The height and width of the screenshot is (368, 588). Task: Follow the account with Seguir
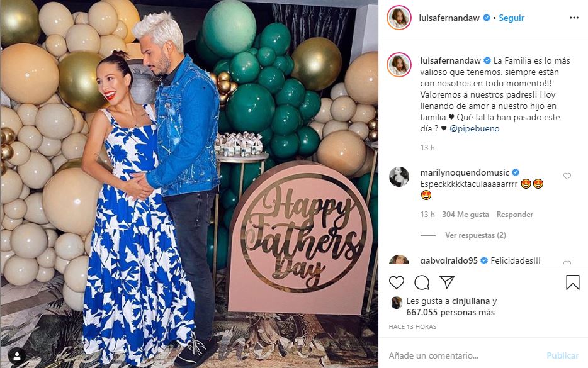[511, 18]
